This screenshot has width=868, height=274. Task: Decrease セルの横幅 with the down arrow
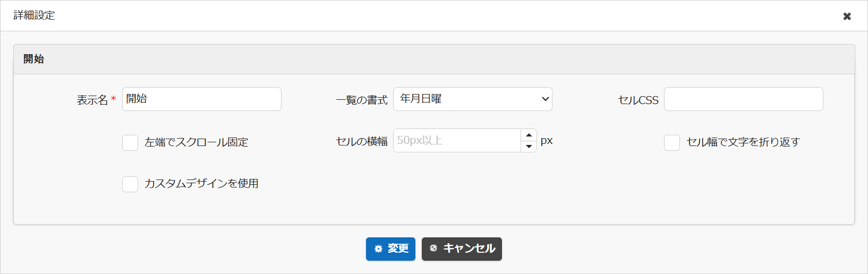529,146
